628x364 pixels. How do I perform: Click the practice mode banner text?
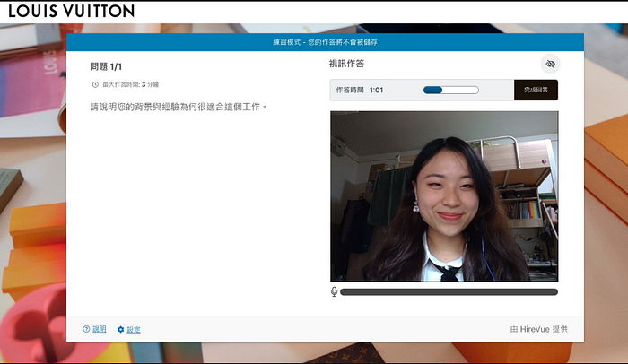pyautogui.click(x=325, y=42)
